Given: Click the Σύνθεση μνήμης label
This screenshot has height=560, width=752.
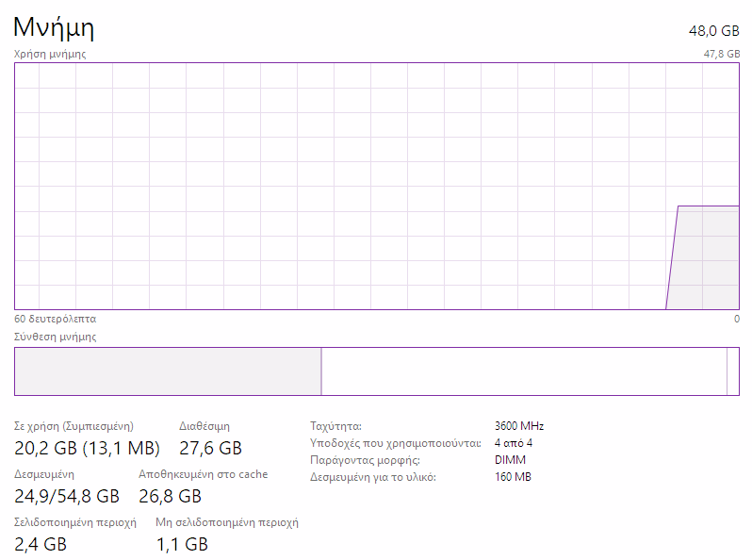Looking at the screenshot, I should [56, 337].
